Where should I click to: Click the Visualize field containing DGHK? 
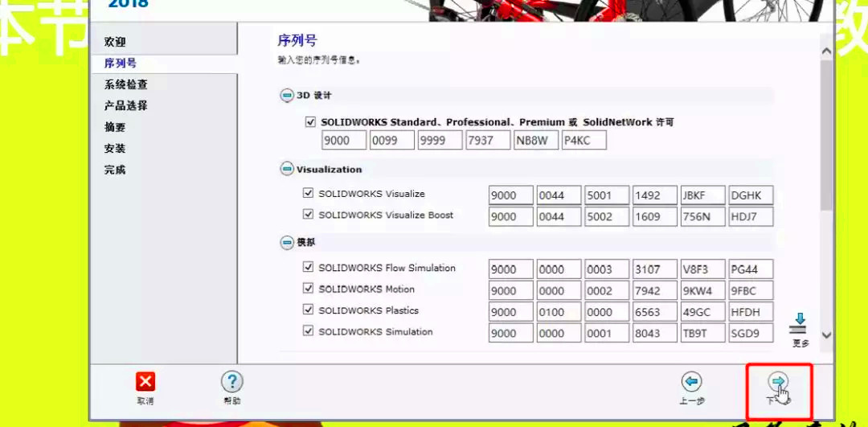coord(751,195)
